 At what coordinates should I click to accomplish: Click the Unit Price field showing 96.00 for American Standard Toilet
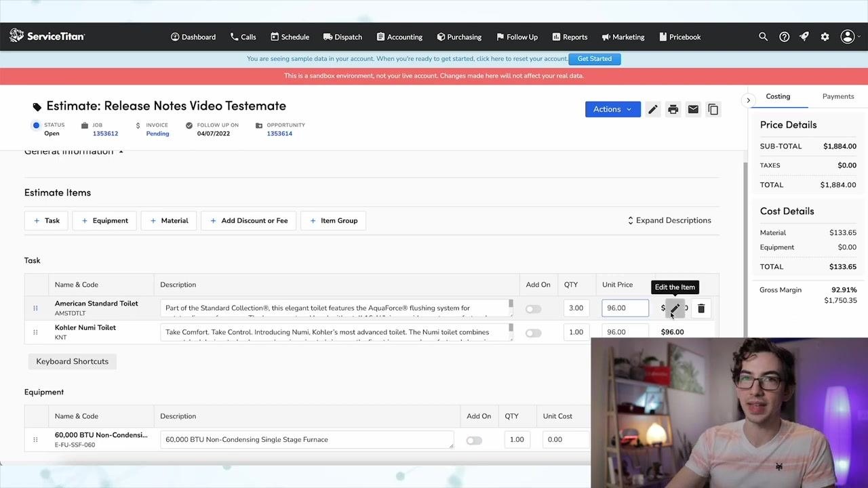click(x=625, y=308)
